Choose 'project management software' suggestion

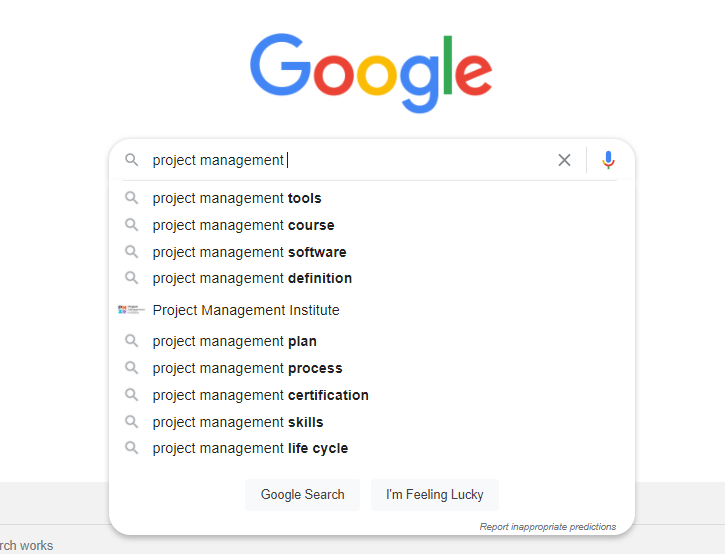[249, 252]
